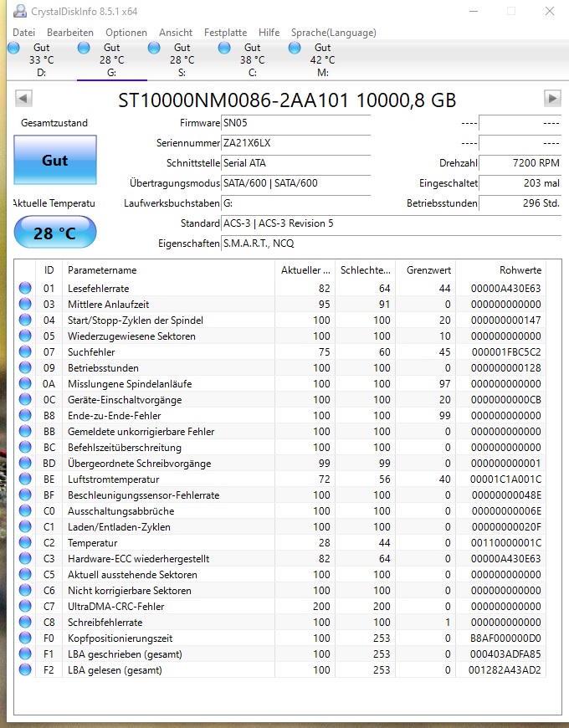The width and height of the screenshot is (569, 728).
Task: Click status icon for Ausschaltungsabbrüche row
Action: (x=25, y=510)
